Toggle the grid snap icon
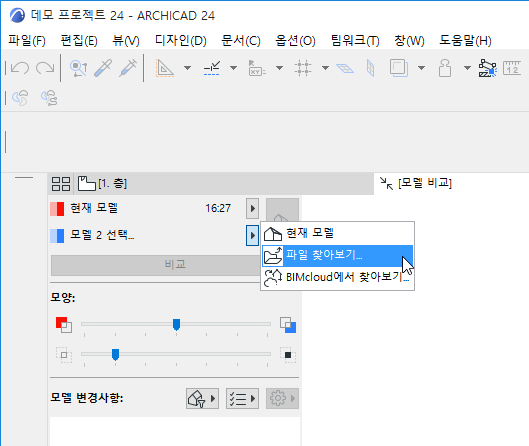The width and height of the screenshot is (529, 446). 303,68
